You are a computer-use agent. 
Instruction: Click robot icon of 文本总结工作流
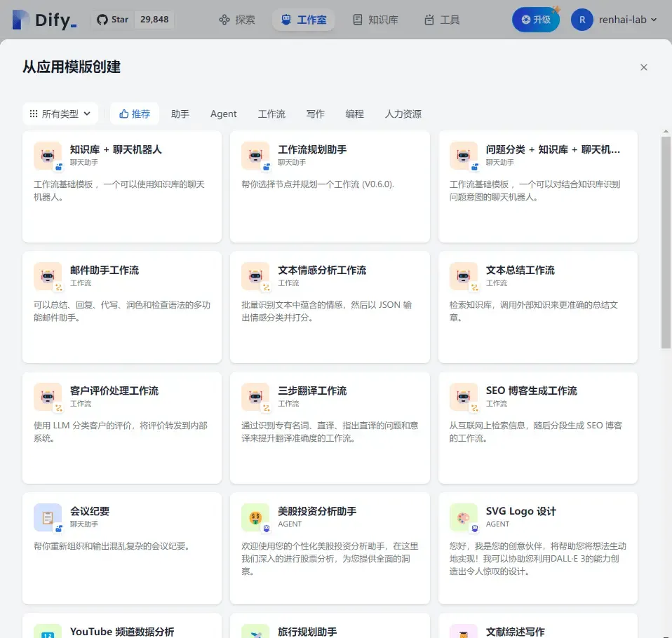(463, 276)
